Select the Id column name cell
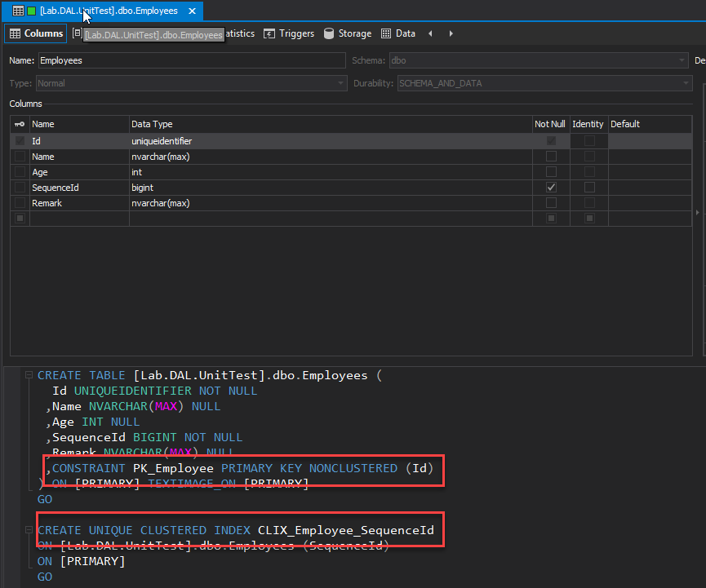This screenshot has width=706, height=588. click(79, 141)
